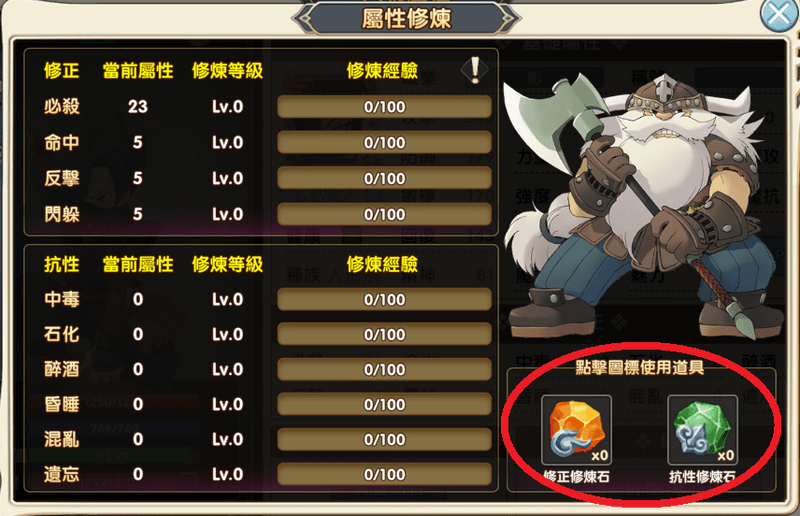Close the 屬性修煉 window
This screenshot has height=516, width=800.
coord(778,14)
